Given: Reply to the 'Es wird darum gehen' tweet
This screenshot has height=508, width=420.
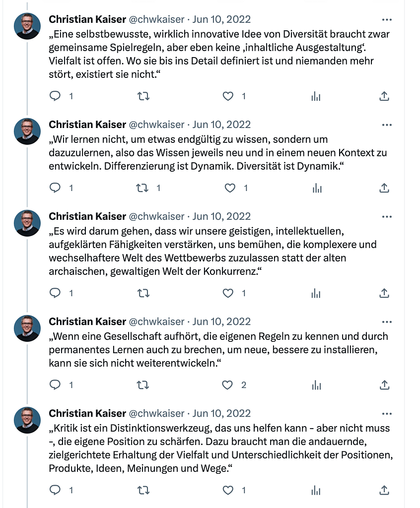Looking at the screenshot, I should coord(56,293).
